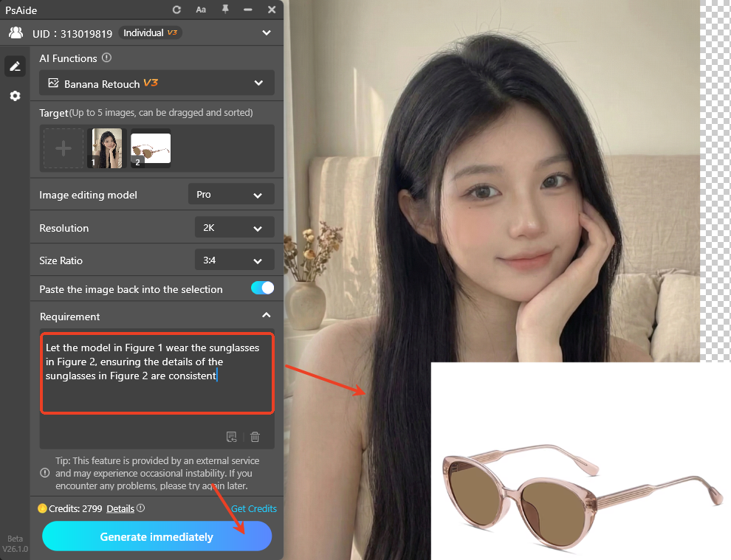Collapse the Requirement section via its chevron
The width and height of the screenshot is (731, 560).
click(x=266, y=314)
